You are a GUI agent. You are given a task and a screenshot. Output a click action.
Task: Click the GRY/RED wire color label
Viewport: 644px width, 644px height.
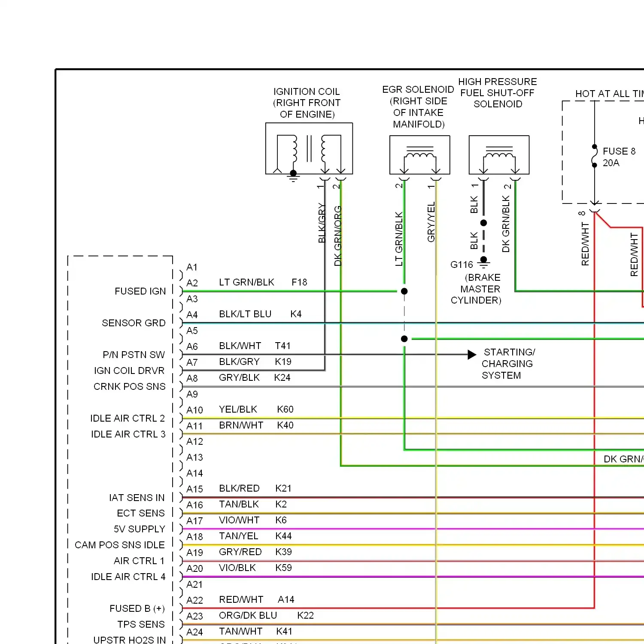(x=240, y=552)
